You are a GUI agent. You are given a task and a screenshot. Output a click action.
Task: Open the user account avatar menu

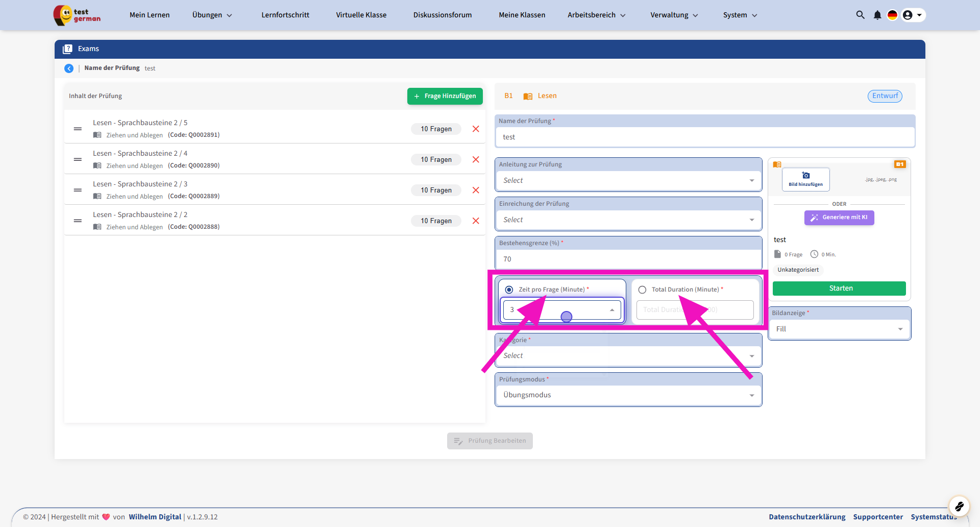tap(912, 15)
